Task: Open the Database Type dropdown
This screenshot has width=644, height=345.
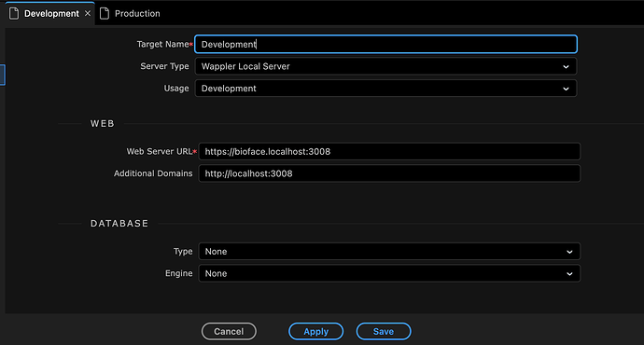Action: pos(389,252)
